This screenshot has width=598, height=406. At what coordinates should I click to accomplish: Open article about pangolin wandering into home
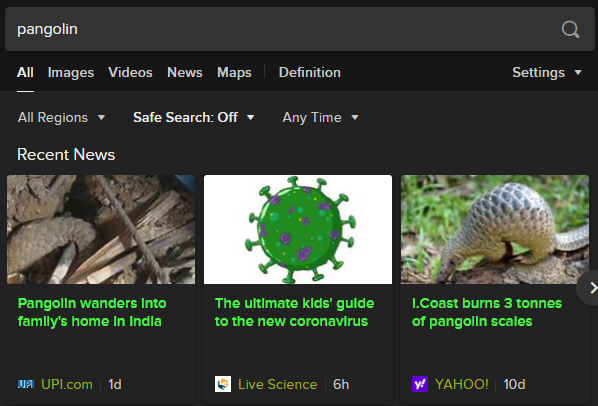coord(92,312)
